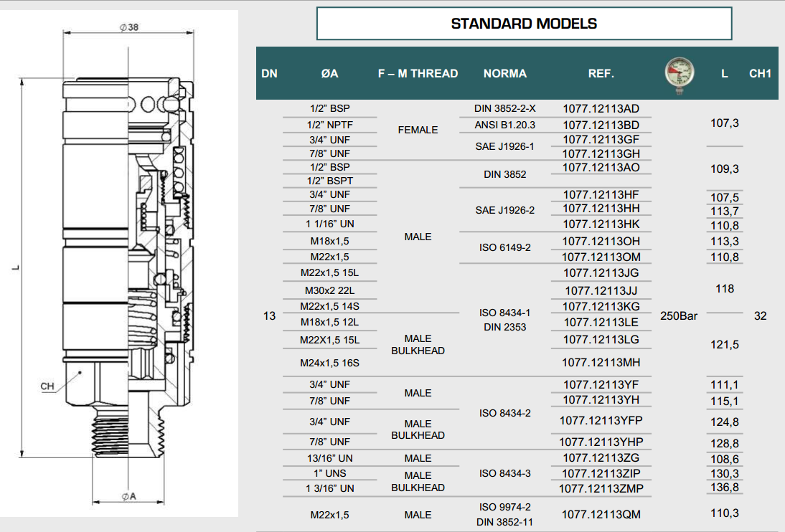Click the REF. column header
The image size is (785, 532).
click(x=601, y=73)
